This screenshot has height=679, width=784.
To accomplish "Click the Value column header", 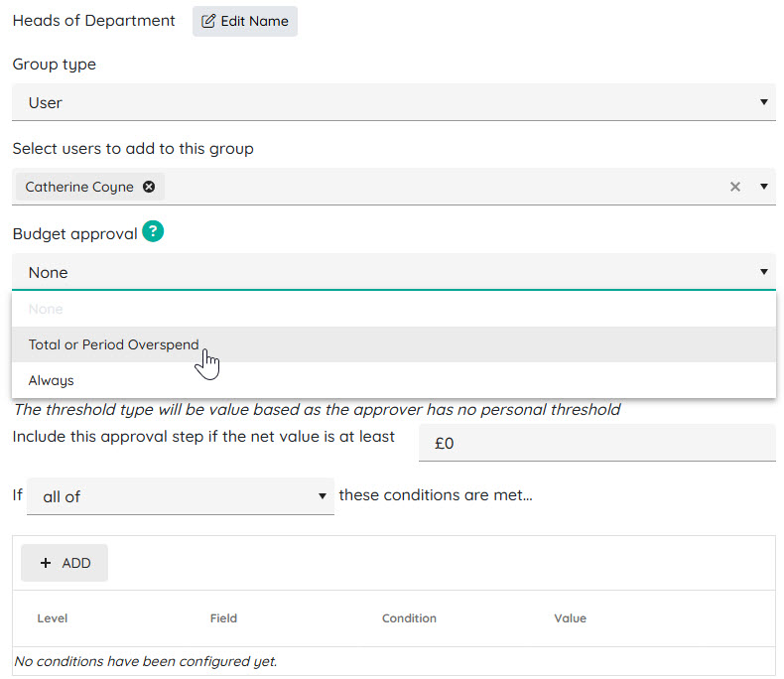I will pyautogui.click(x=570, y=618).
